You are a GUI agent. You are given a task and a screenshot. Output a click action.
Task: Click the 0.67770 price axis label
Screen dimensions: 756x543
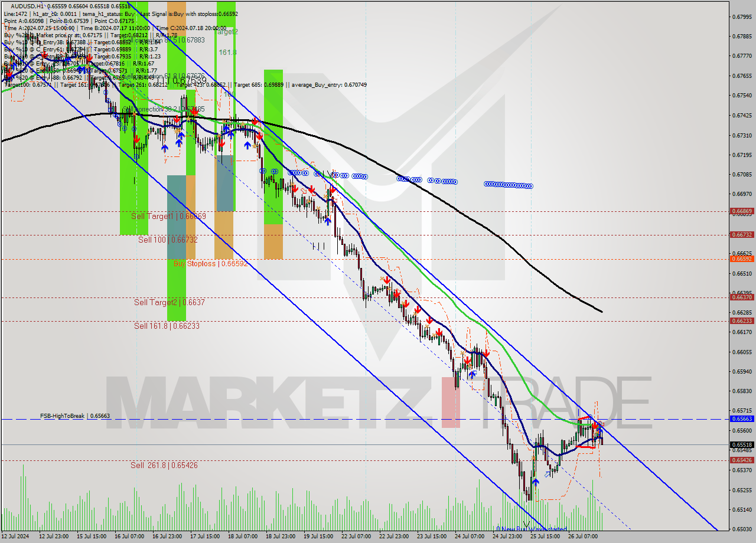pos(741,56)
